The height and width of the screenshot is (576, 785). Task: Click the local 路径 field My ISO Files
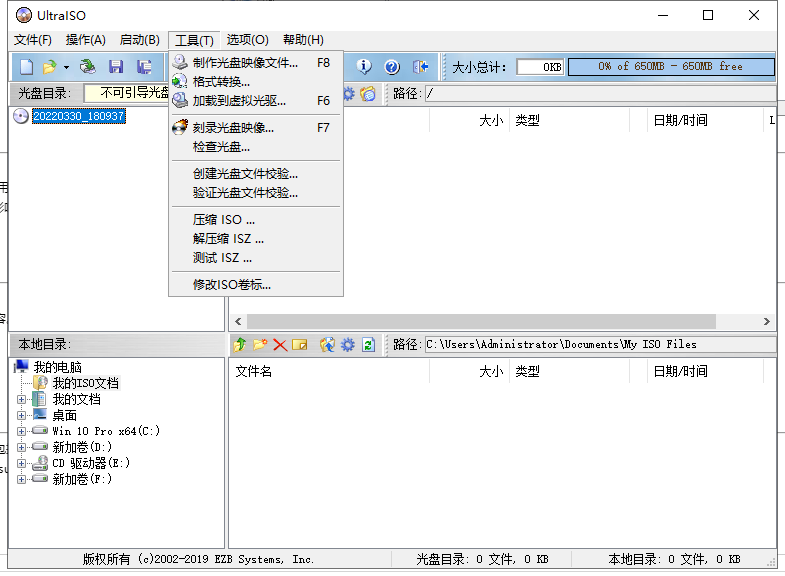coord(601,344)
